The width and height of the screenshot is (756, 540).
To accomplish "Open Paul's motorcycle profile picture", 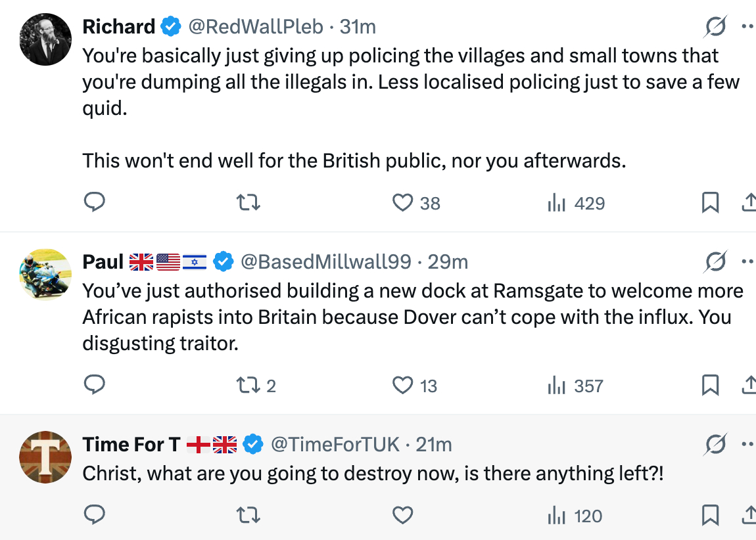I will tap(45, 275).
